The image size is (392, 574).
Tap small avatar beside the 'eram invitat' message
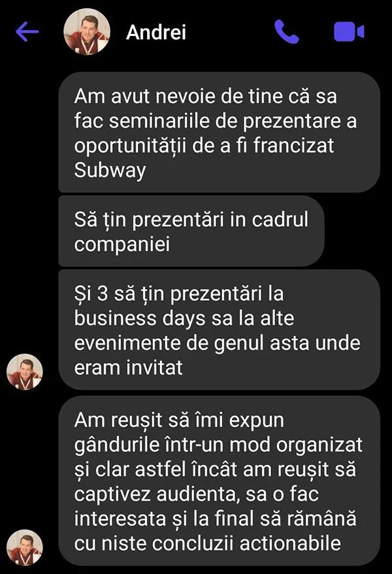25,371
